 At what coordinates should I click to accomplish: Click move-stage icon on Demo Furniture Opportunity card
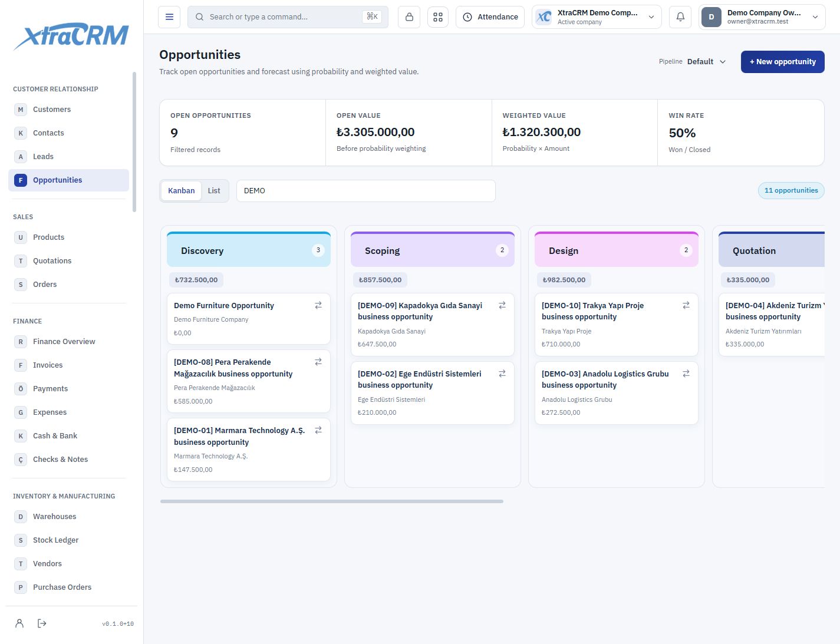pyautogui.click(x=318, y=305)
